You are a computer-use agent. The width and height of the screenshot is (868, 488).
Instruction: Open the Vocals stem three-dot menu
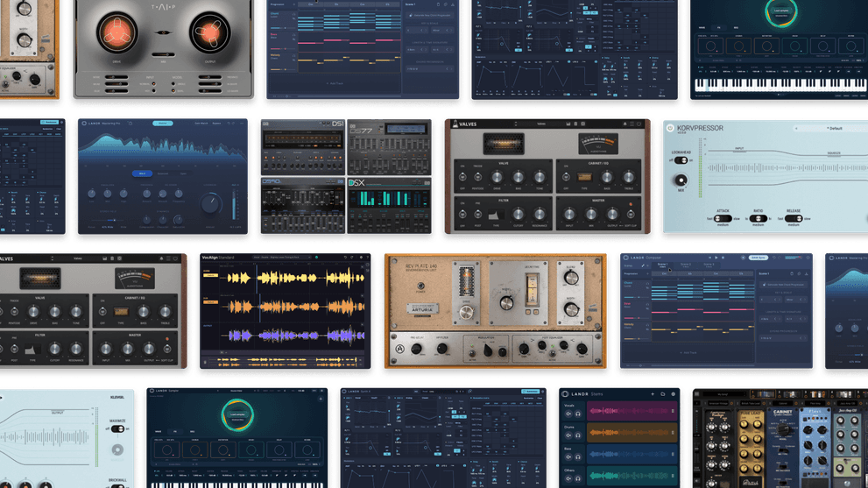click(x=673, y=411)
